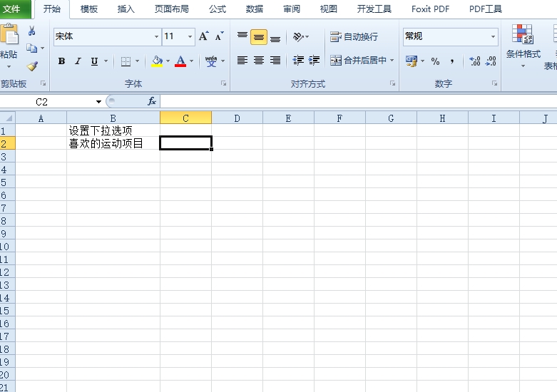Open font size 11 dropdown
The width and height of the screenshot is (557, 392).
point(190,36)
